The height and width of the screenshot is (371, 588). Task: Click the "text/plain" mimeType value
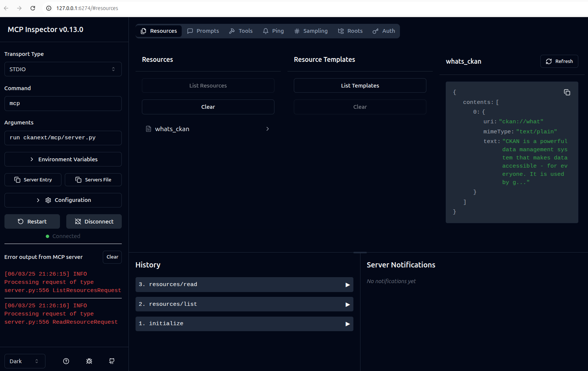[x=537, y=132]
